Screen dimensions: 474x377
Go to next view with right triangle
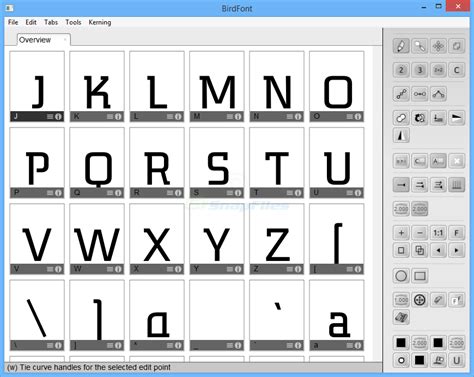click(457, 250)
